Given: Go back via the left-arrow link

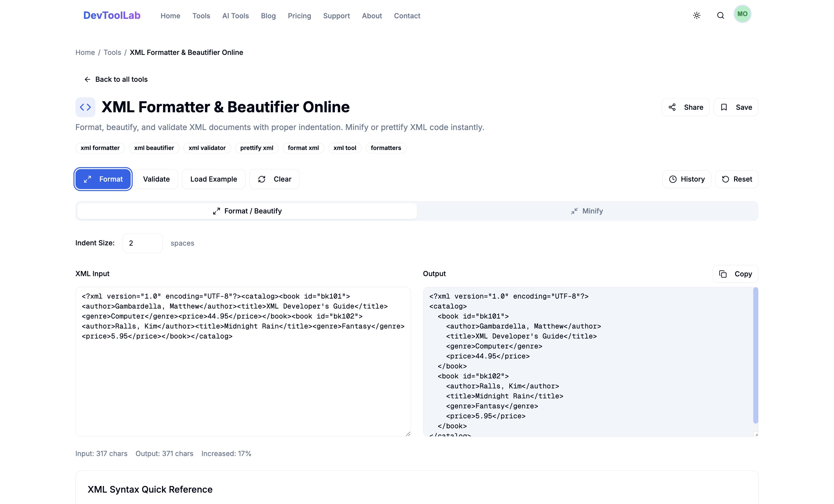Looking at the screenshot, I should [116, 79].
